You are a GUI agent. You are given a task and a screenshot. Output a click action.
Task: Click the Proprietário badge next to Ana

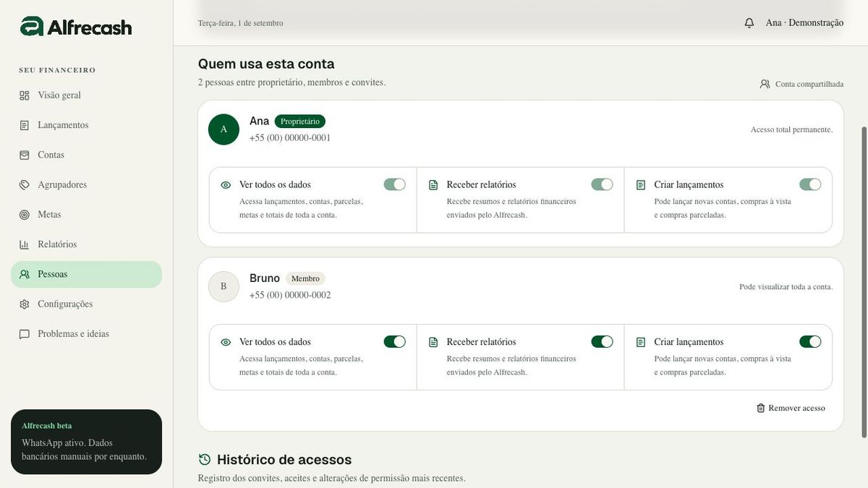pos(300,121)
